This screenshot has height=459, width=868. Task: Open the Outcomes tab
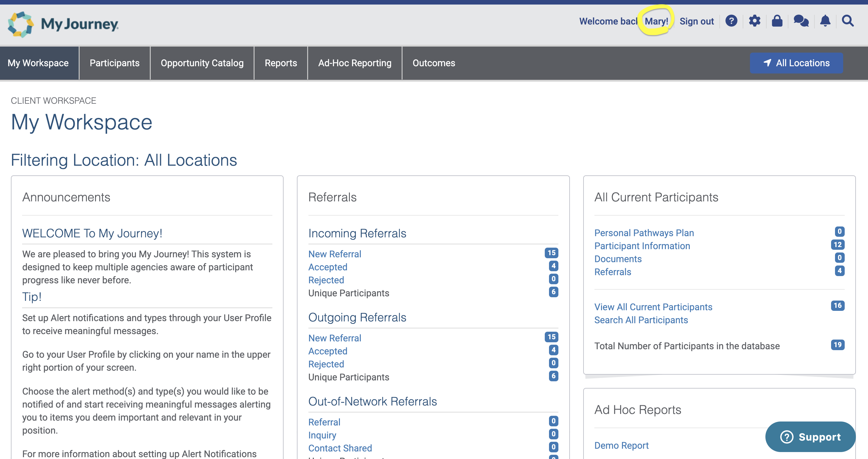pos(433,63)
